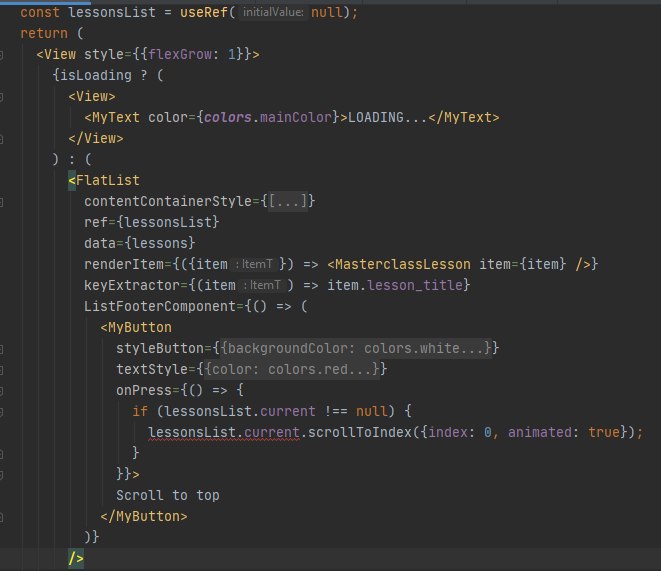
Task: Click the closing </MyText> tag
Action: point(464,118)
